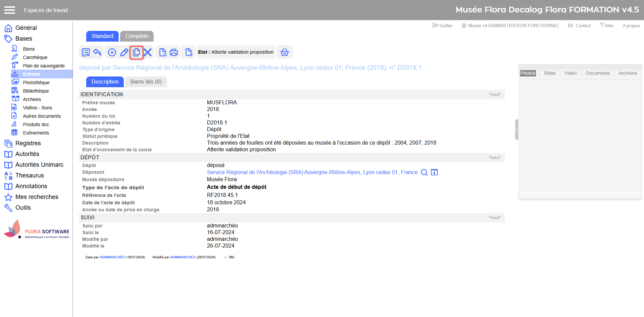Add the record to the basket
This screenshot has width=644, height=317.
coord(284,52)
